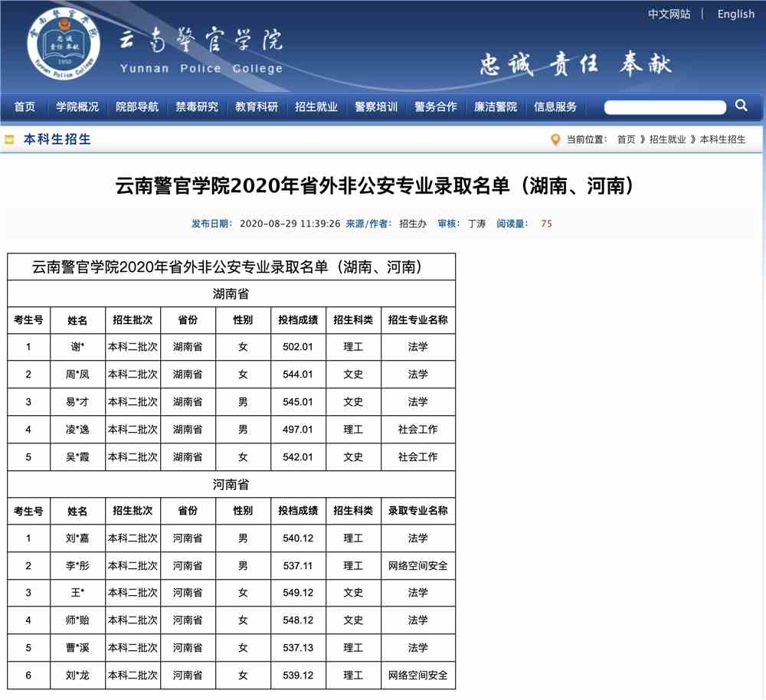Viewport: 766px width, 700px height.
Task: Click the name cell 师*贻
Action: [77, 620]
